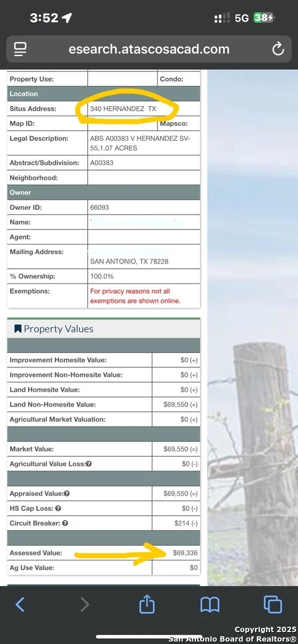Click the help icon next to Appraised Value

[67, 494]
